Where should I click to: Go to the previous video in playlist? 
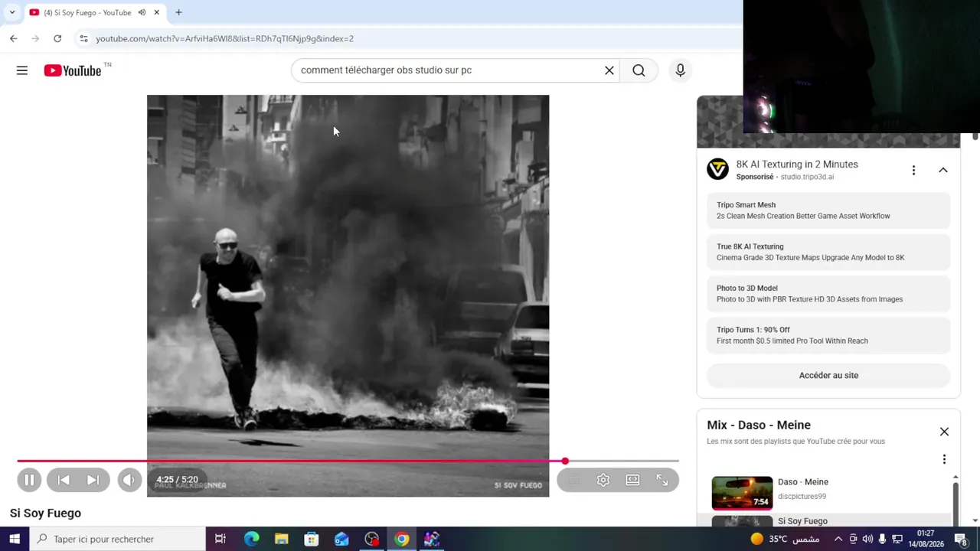click(64, 480)
